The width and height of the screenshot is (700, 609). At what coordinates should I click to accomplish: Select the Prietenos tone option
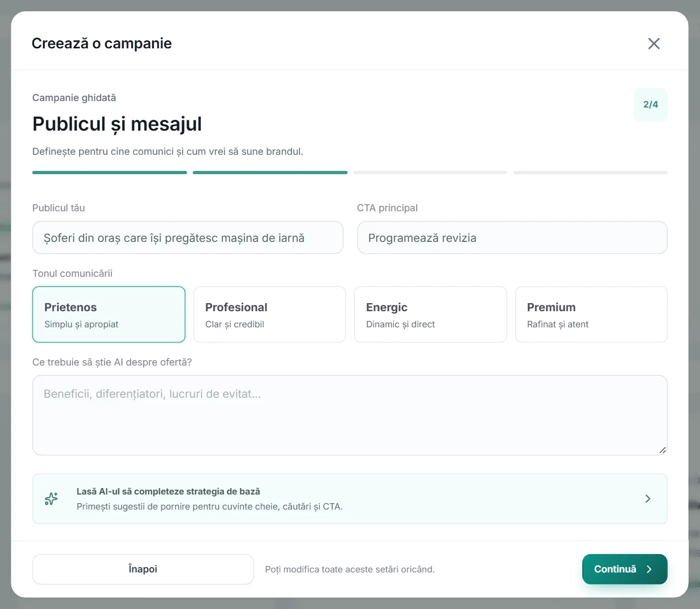(109, 314)
